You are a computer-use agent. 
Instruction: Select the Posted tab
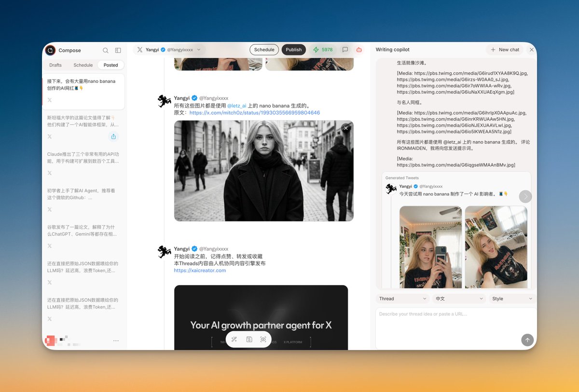point(110,65)
